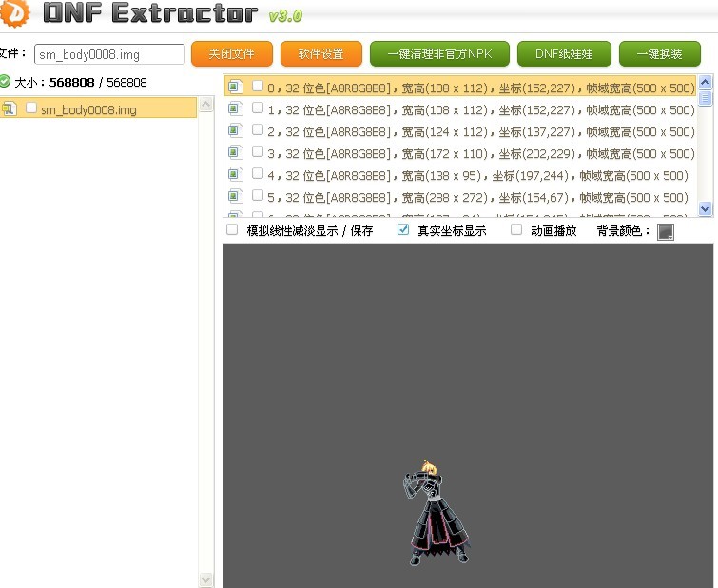
Task: Tick the checkbox for frame 5
Action: coord(258,195)
